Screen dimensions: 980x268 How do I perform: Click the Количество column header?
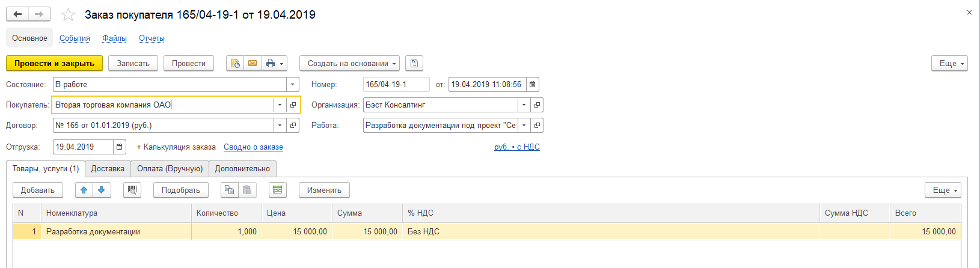point(227,213)
